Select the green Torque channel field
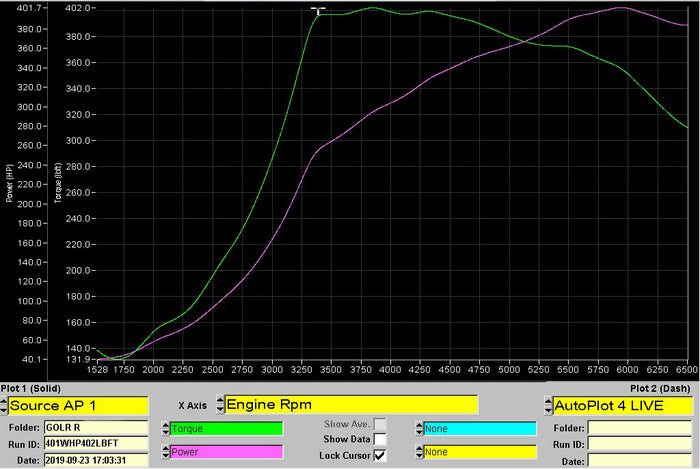Image resolution: width=700 pixels, height=469 pixels. tap(225, 428)
